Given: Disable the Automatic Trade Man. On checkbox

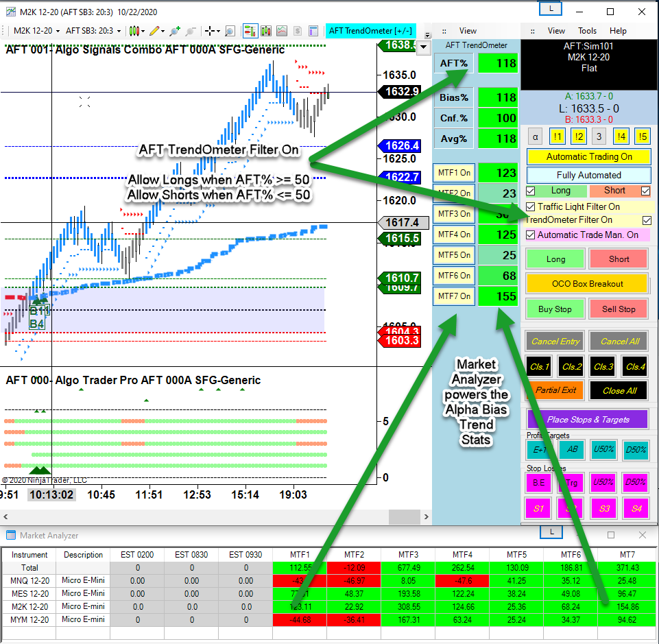Looking at the screenshot, I should 530,235.
